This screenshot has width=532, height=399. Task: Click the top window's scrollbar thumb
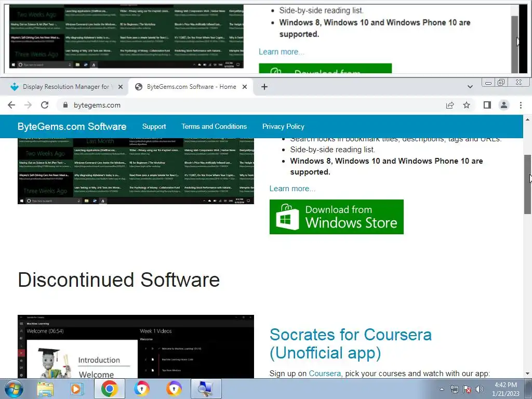[x=515, y=45]
